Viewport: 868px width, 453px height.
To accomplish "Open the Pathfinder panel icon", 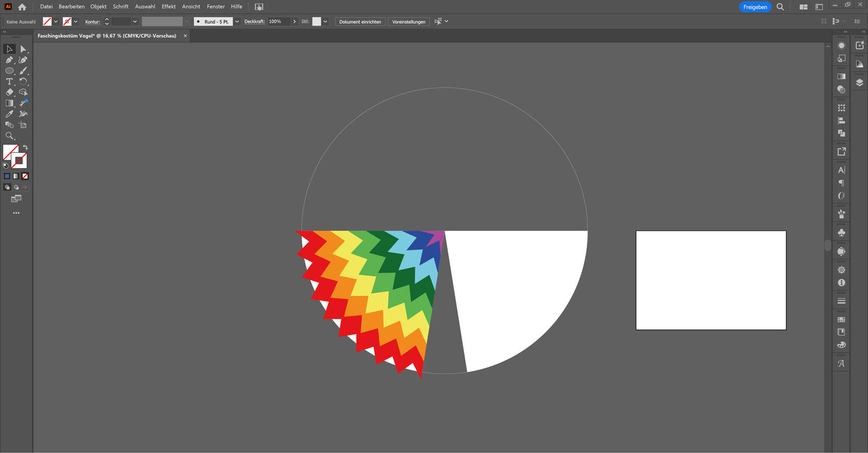I will [841, 134].
